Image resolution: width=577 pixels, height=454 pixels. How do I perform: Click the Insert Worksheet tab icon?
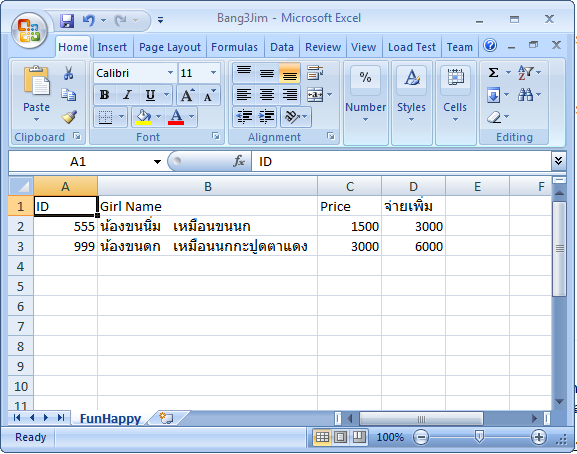[166, 418]
